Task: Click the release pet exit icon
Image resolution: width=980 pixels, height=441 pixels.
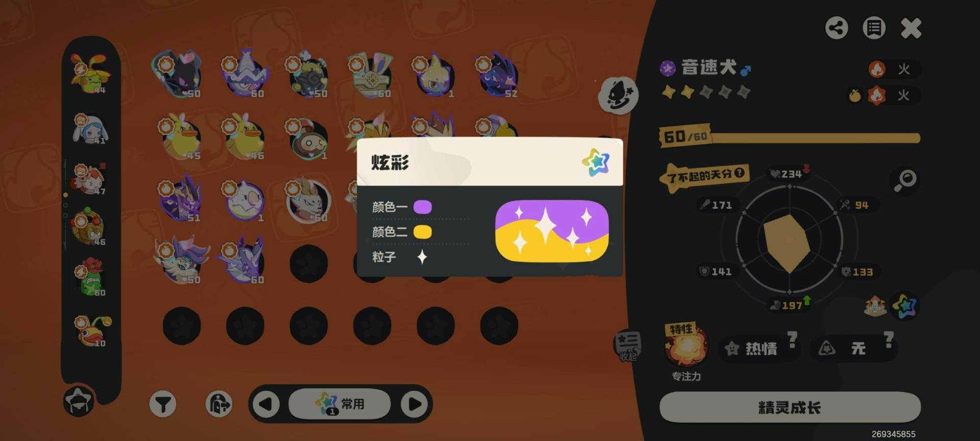Action: pos(218,404)
